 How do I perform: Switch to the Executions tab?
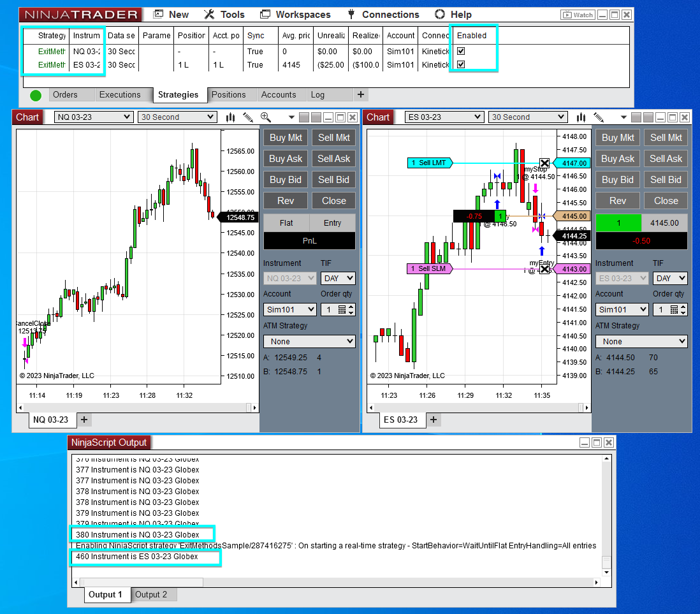tap(120, 94)
